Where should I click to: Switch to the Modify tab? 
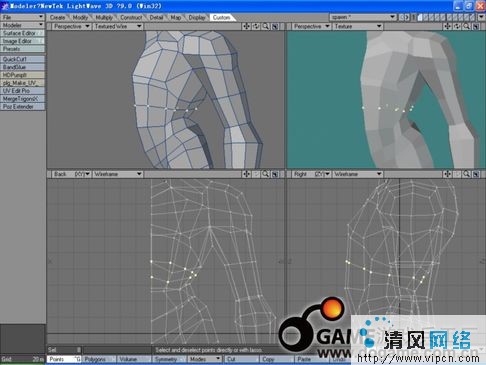tap(80, 17)
